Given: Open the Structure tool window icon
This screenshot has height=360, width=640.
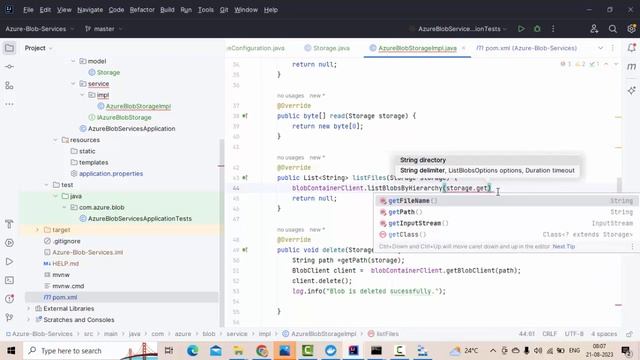Looking at the screenshot, I should 9,85.
